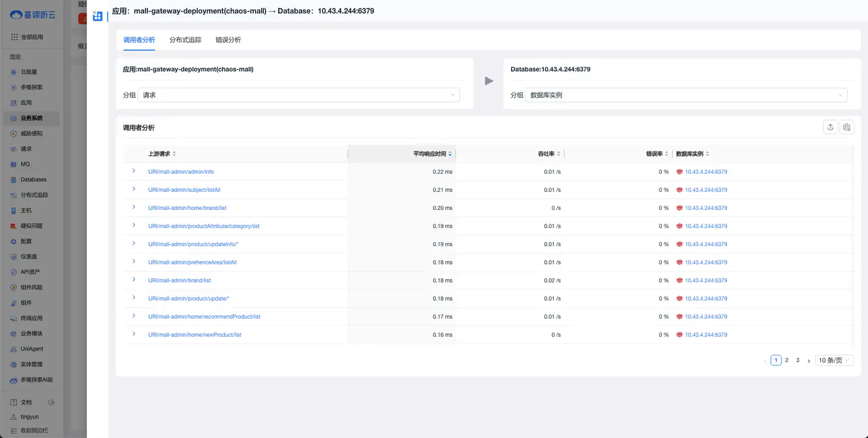Go to page 2 of the table
868x438 pixels.
787,360
